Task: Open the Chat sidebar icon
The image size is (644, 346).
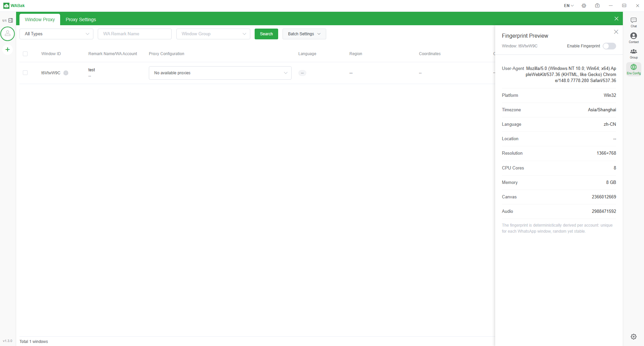Action: pos(634,22)
